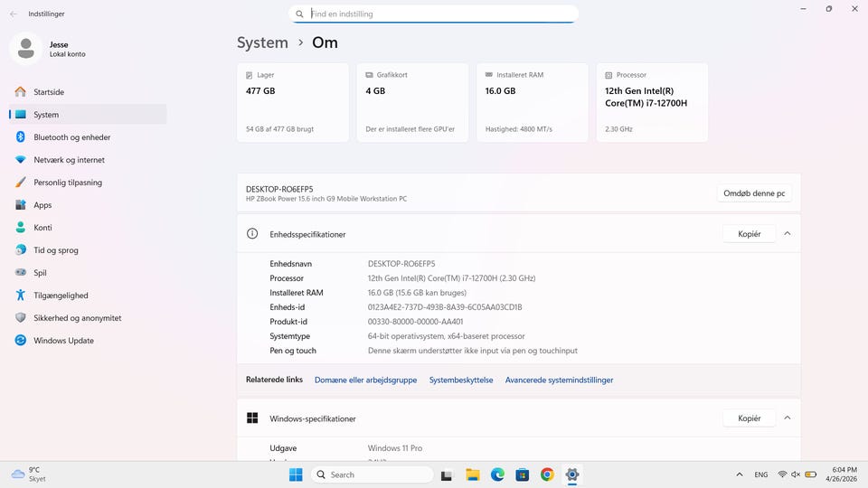
Task: Open the Spil settings section
Action: (x=40, y=273)
